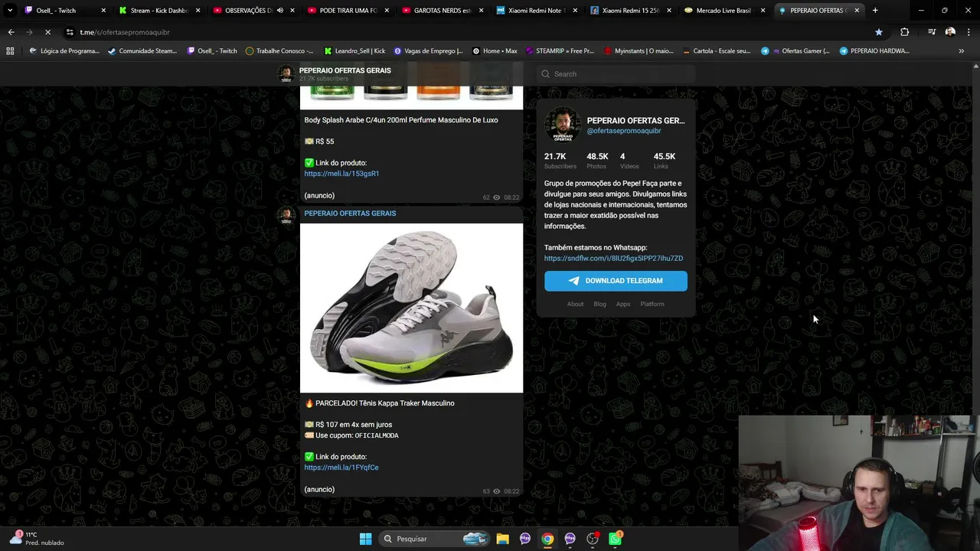
Task: Open the Vagas de Emprego bookmark
Action: [x=428, y=51]
